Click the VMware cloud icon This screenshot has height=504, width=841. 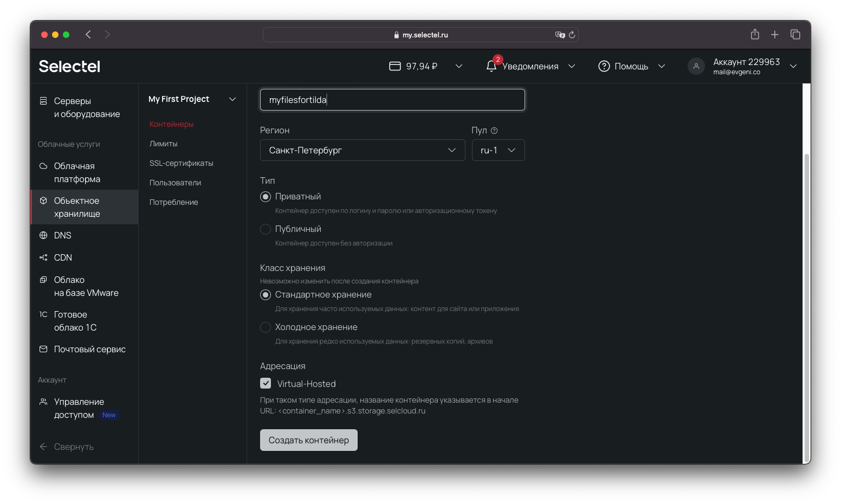click(43, 280)
